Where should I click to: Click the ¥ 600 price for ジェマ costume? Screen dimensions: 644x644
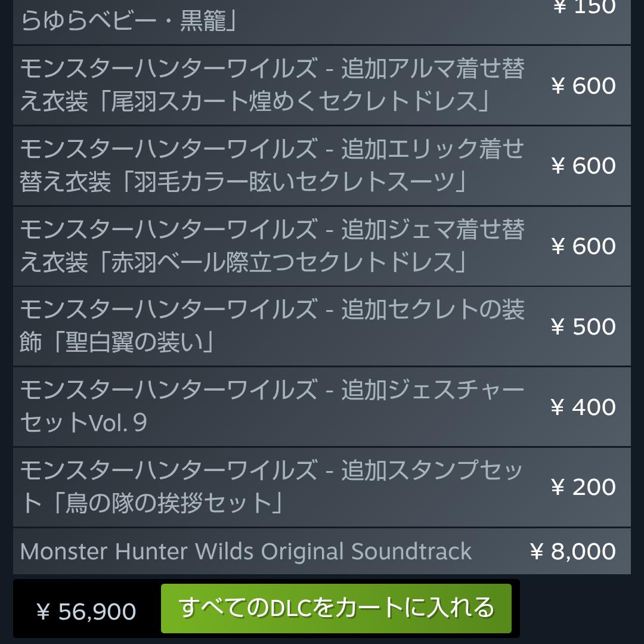583,246
